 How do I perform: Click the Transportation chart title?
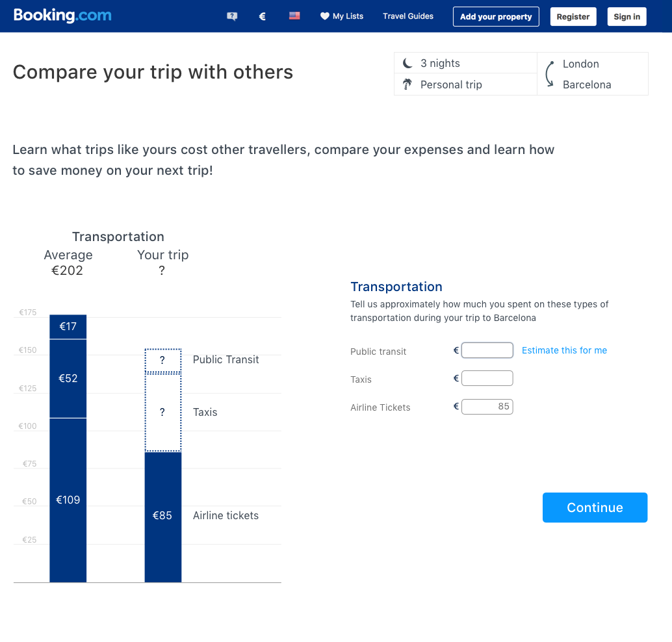[118, 237]
